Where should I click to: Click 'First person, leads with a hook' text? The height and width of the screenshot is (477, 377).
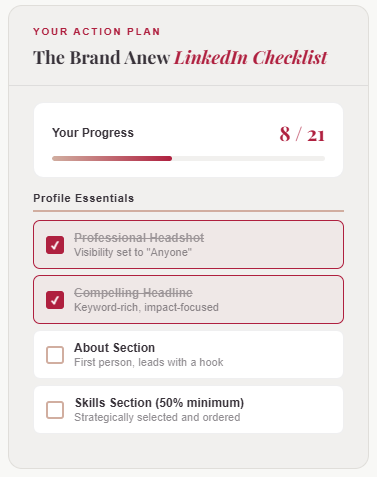(149, 362)
